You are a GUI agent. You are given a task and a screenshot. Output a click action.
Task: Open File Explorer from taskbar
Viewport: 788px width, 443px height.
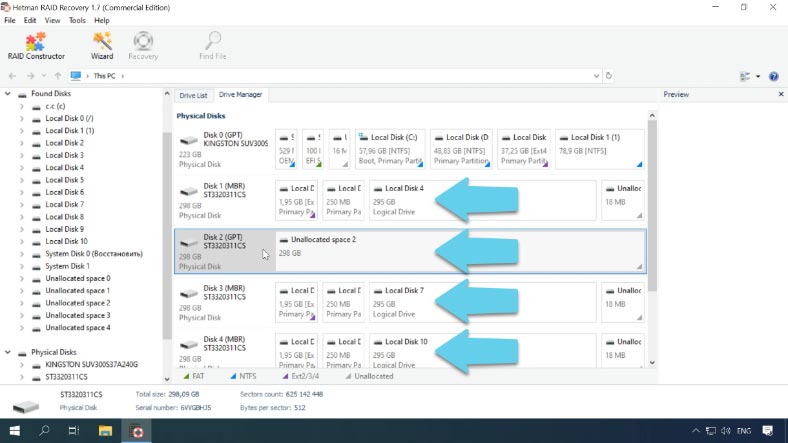point(105,431)
